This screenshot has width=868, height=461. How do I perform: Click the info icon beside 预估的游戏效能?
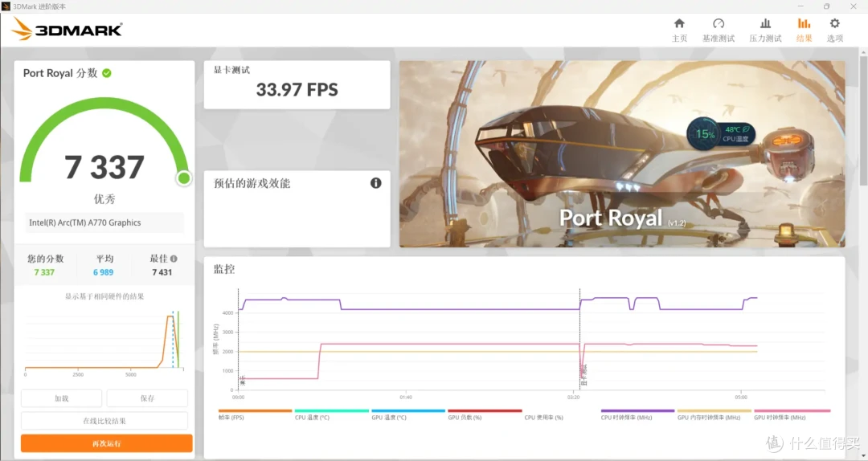pyautogui.click(x=376, y=183)
